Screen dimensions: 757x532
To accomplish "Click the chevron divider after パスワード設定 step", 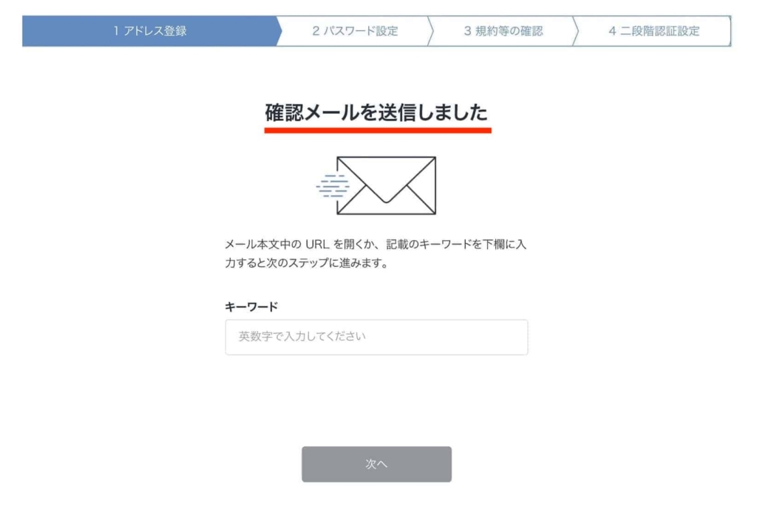I will [430, 31].
